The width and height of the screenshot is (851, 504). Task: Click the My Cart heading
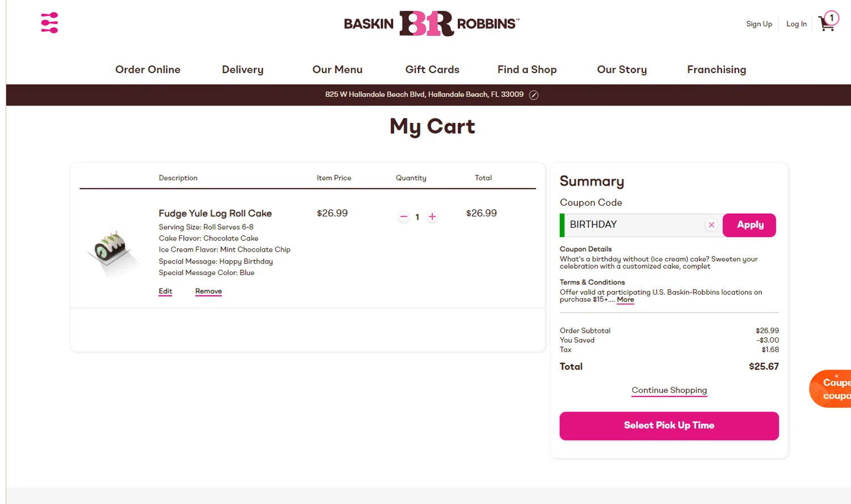click(x=432, y=126)
